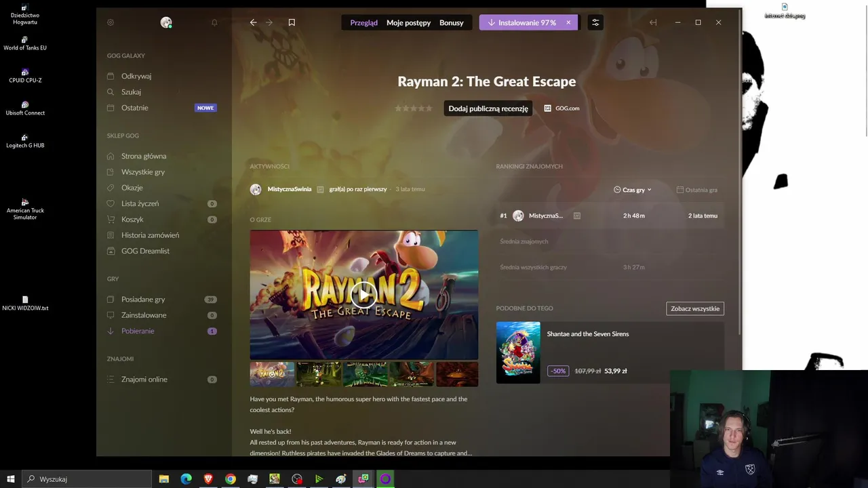Viewport: 868px width, 488px height.
Task: Switch to the Bonusy tab
Action: pos(452,22)
